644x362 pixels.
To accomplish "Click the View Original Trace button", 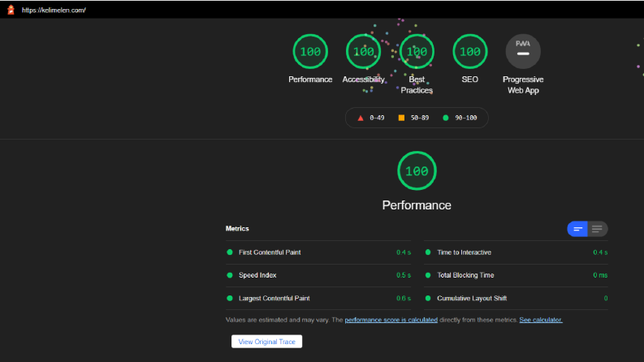I will coord(266,342).
